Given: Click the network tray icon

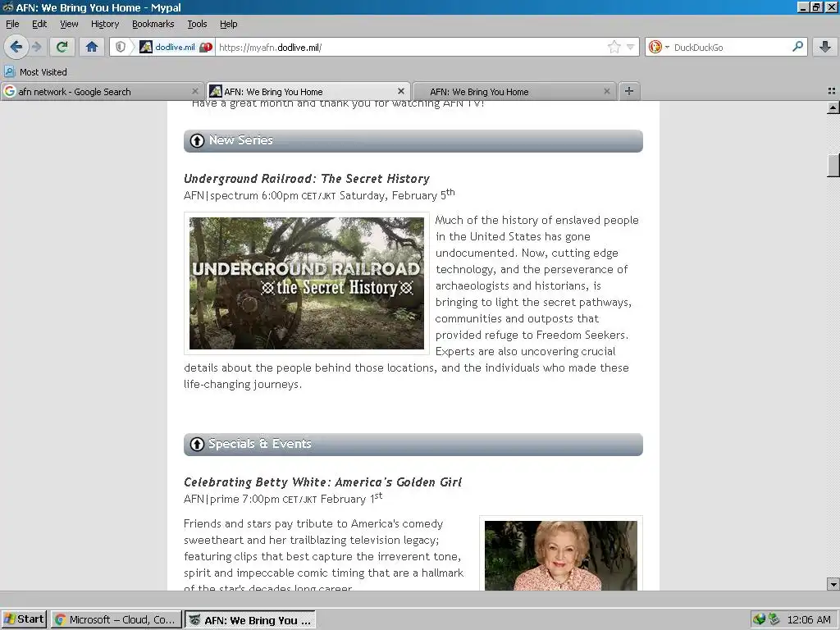Looking at the screenshot, I should [759, 620].
